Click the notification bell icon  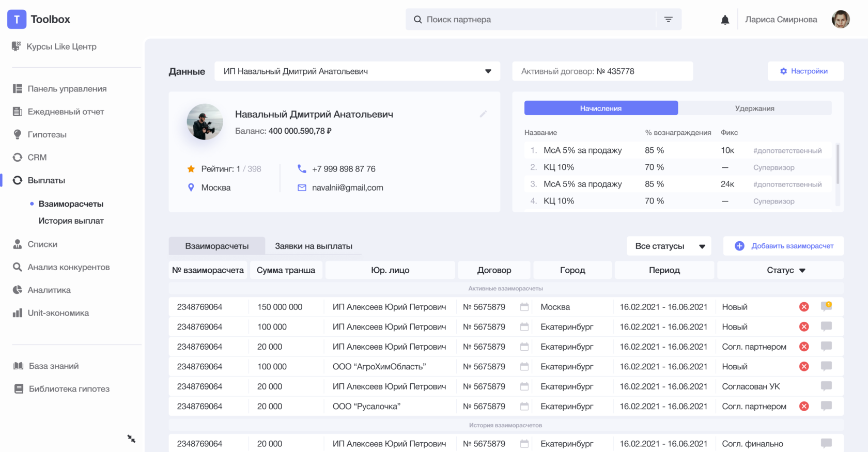725,20
